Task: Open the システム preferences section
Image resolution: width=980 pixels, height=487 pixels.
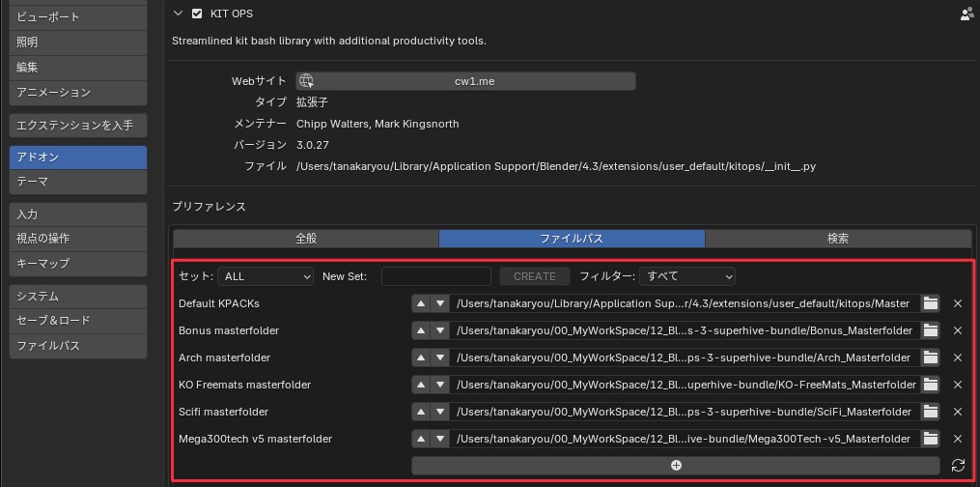Action: pyautogui.click(x=78, y=297)
